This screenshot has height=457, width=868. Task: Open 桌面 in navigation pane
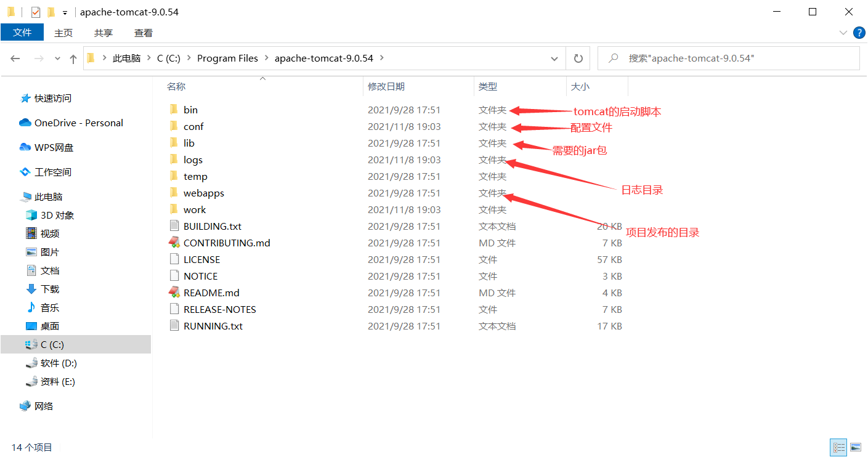50,326
